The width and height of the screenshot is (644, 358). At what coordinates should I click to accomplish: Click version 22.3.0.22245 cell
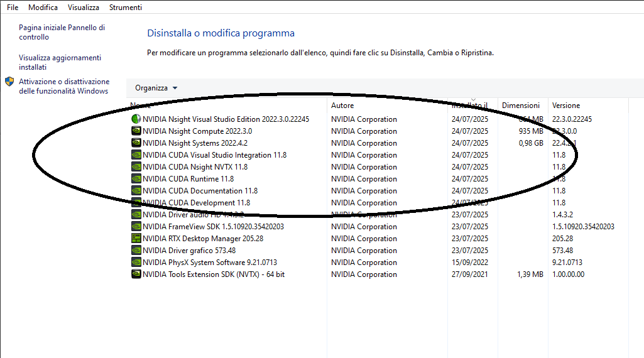[572, 119]
